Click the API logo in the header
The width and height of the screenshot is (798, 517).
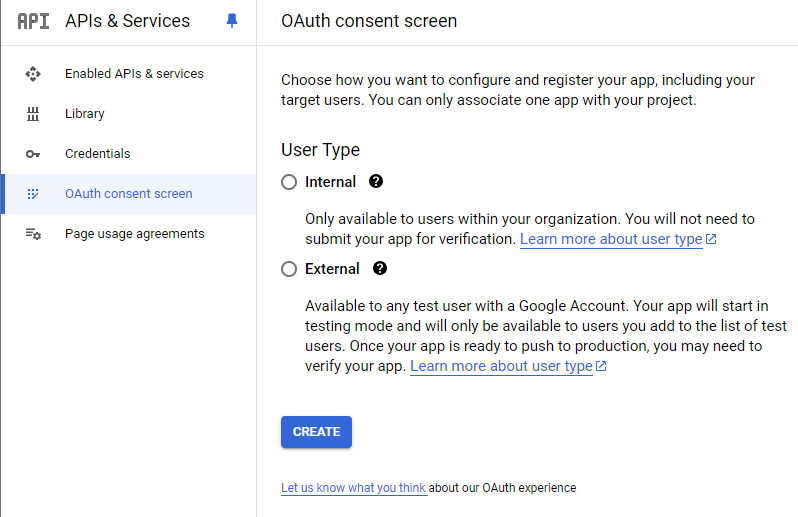33,21
